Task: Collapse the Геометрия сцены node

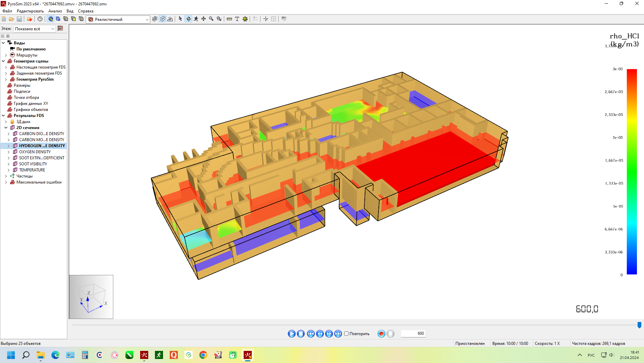Action: [3, 61]
